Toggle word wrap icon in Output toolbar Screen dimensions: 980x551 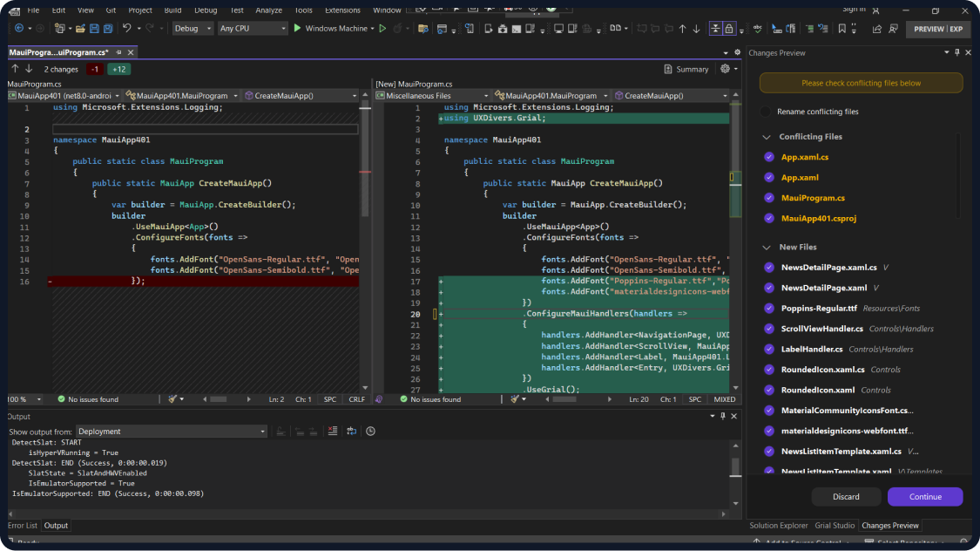coord(351,432)
